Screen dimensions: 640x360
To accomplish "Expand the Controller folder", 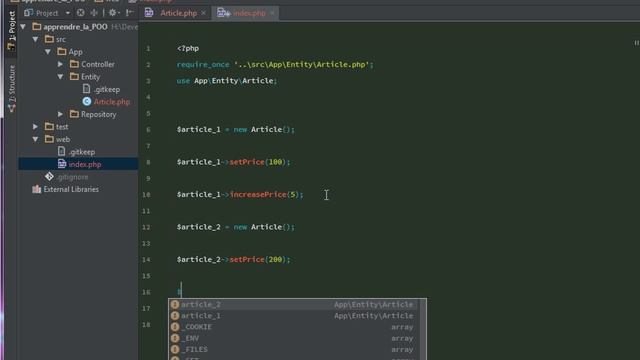I will 60,64.
